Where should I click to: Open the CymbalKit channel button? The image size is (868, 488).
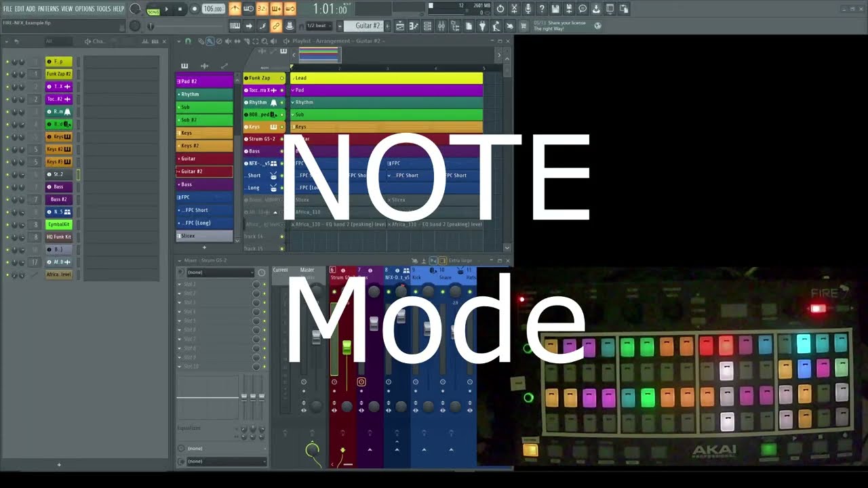point(58,224)
